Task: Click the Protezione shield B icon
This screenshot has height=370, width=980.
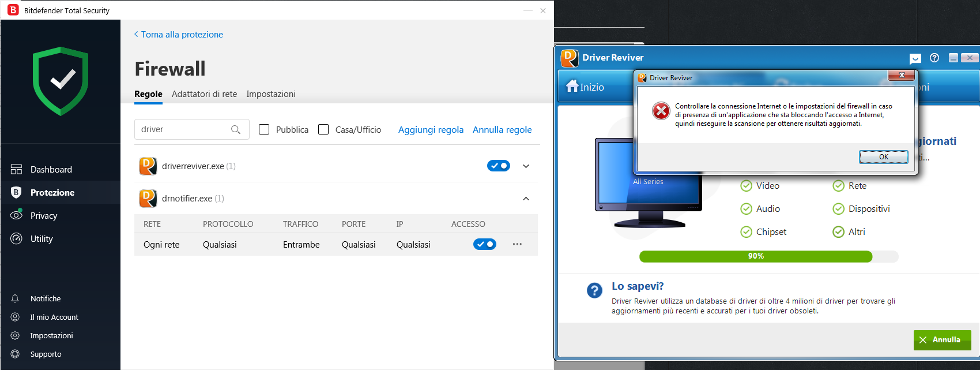Action: tap(16, 192)
